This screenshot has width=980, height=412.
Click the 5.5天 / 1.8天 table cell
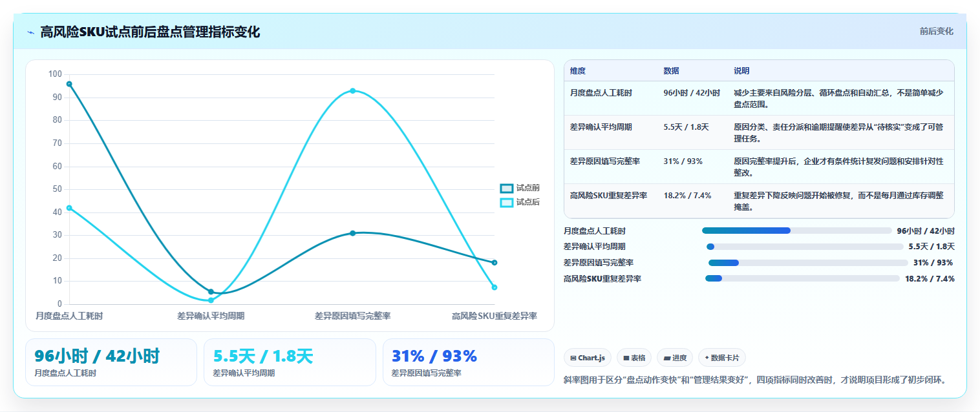pyautogui.click(x=686, y=127)
